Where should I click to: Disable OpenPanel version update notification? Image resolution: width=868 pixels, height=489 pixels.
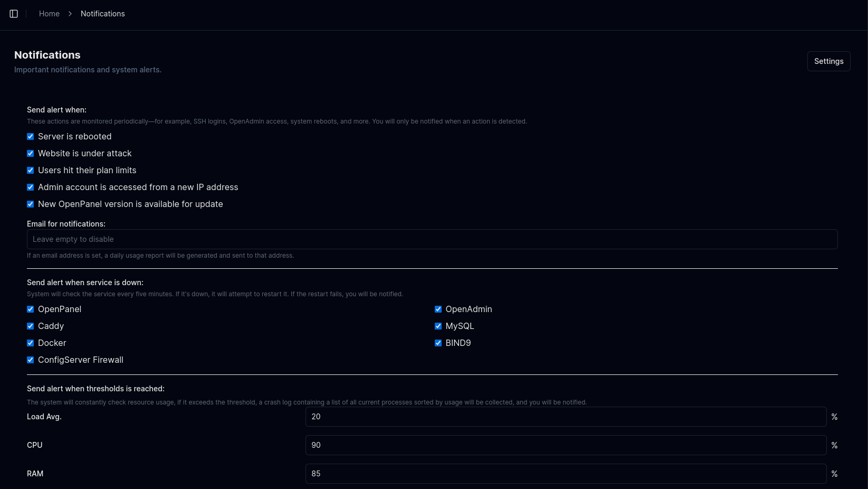(x=30, y=204)
